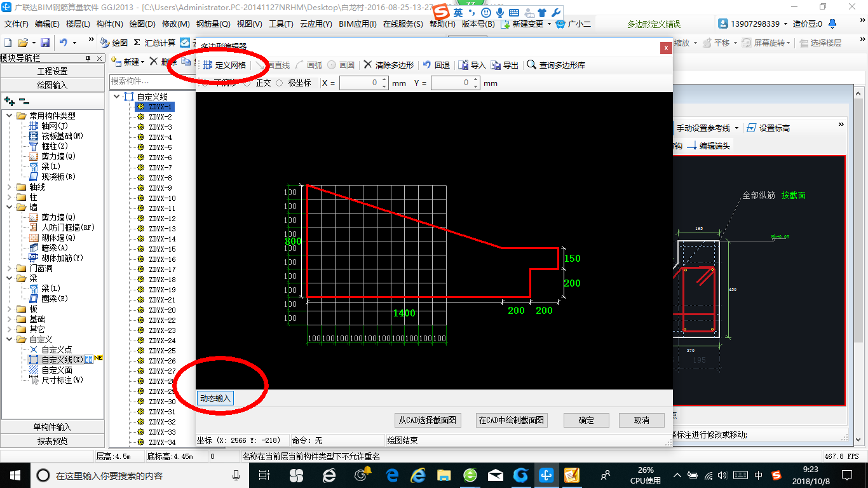This screenshot has width=868, height=488.
Task: Click 编辑端头 tool in the background window
Action: click(x=709, y=146)
